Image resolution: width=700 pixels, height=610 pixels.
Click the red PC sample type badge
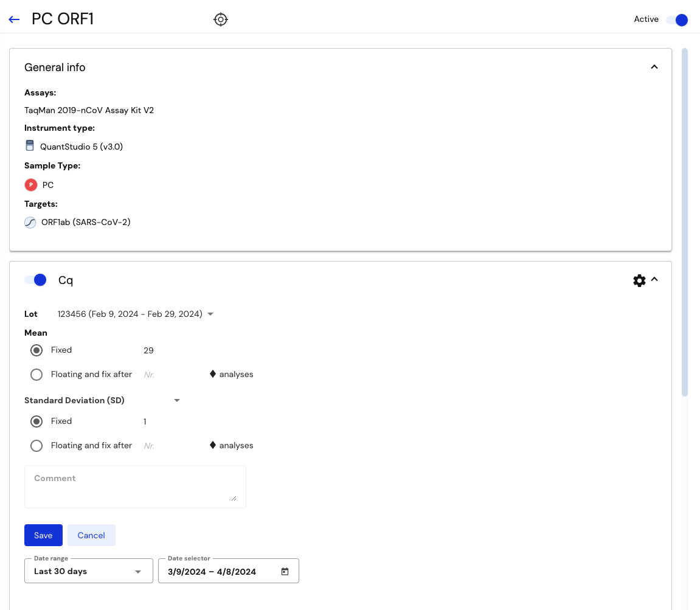tap(31, 184)
